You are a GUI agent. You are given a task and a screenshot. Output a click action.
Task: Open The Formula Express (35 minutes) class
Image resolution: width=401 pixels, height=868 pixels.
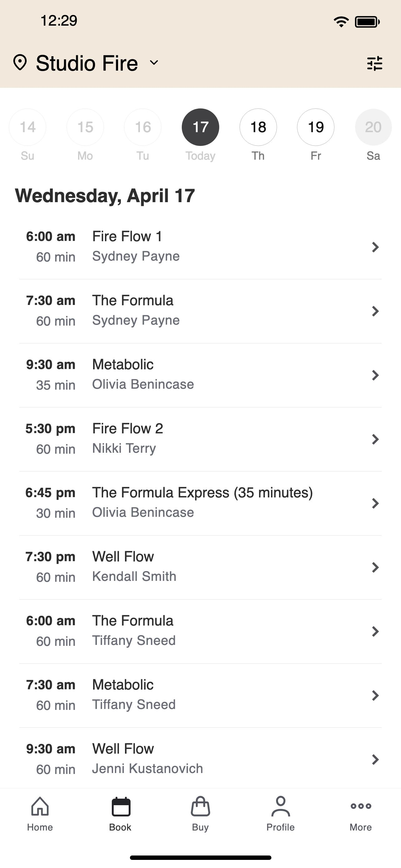coord(200,503)
